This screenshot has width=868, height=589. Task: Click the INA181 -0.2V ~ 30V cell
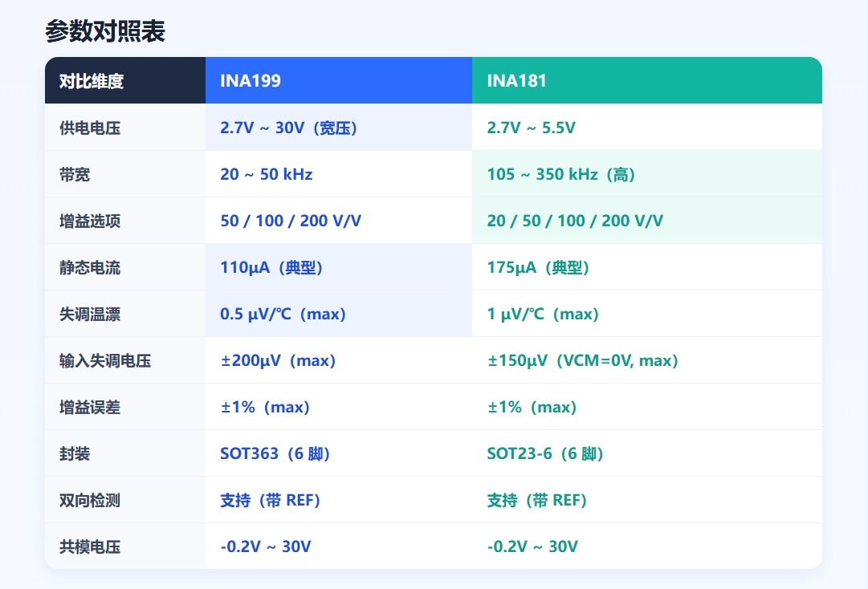[647, 546]
